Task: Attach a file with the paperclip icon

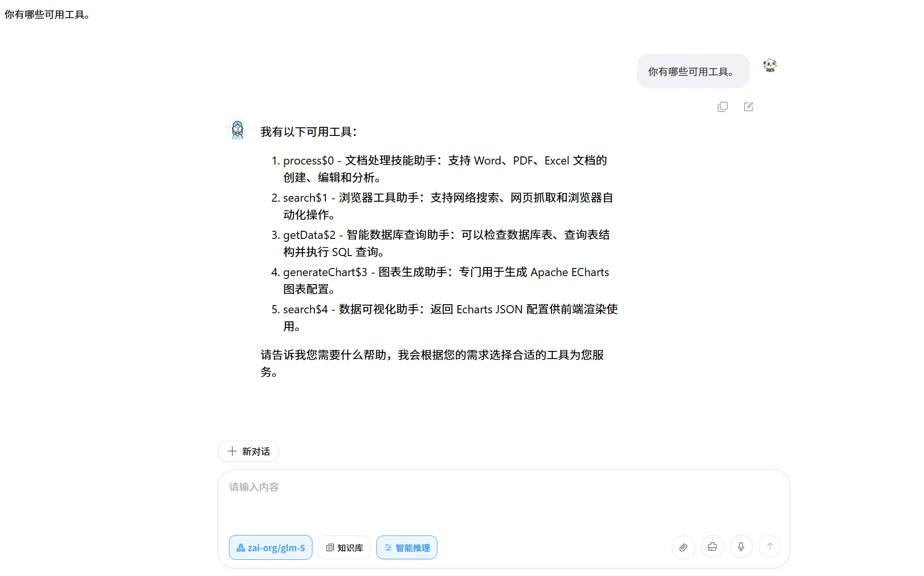Action: [x=684, y=547]
